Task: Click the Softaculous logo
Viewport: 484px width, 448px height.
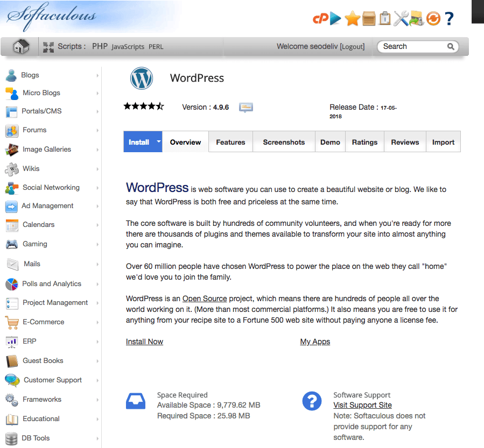Action: 52,16
